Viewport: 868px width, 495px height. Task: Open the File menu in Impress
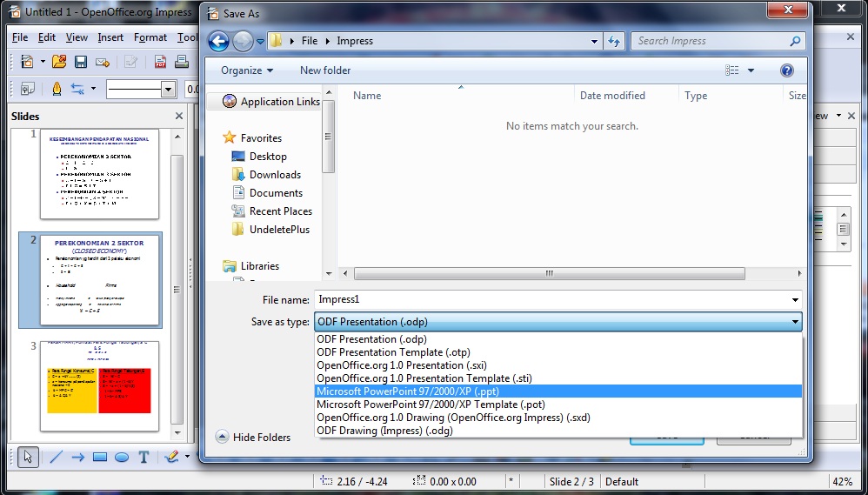click(20, 37)
